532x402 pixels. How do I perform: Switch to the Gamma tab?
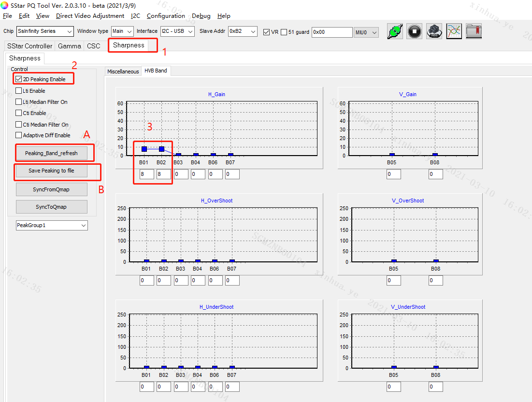tap(70, 46)
